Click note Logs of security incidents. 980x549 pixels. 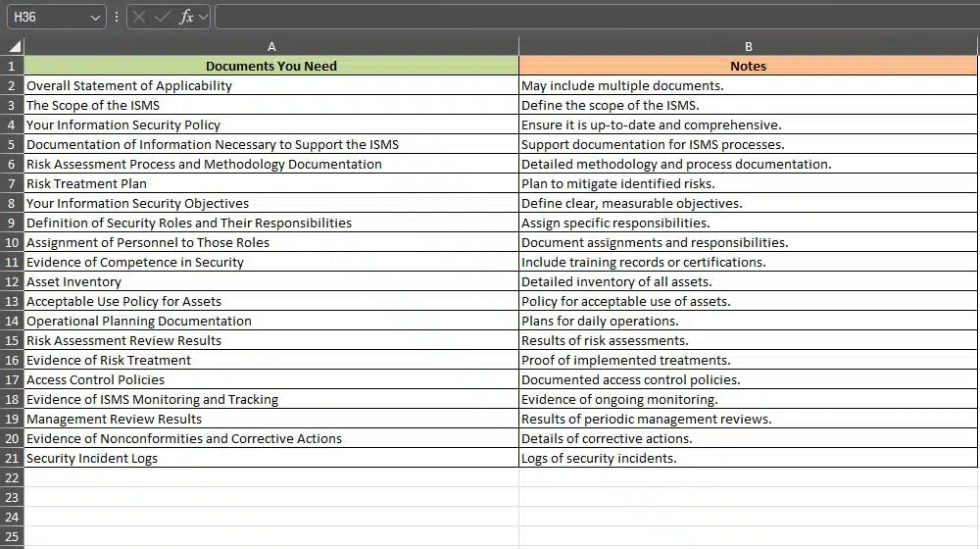[748, 458]
